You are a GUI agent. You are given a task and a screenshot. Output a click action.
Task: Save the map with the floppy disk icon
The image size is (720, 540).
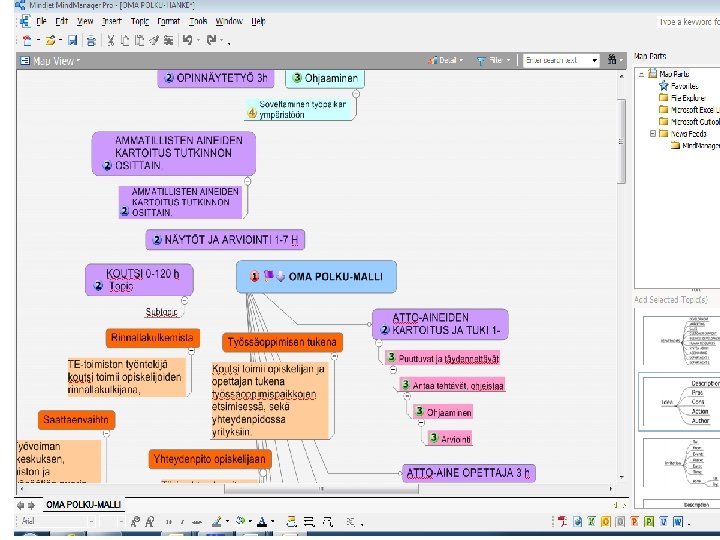(72, 41)
